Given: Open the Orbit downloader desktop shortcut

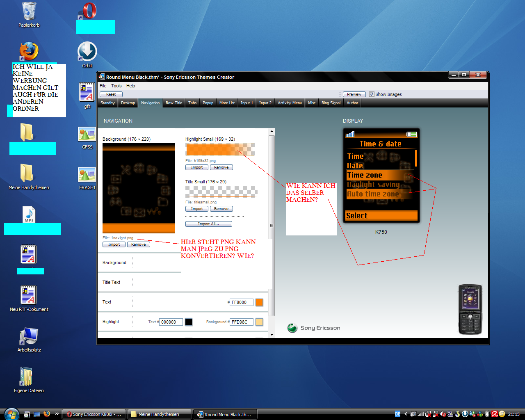Looking at the screenshot, I should [87, 52].
